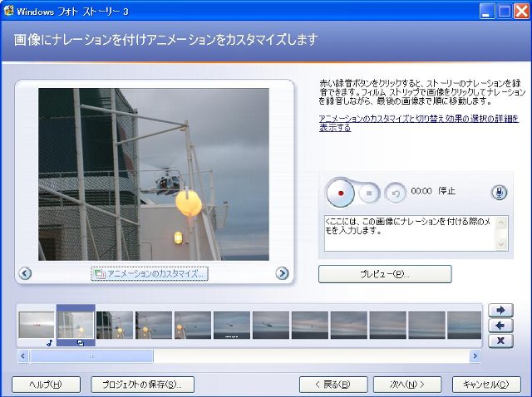Open the microphone setup wizard icon

pyautogui.click(x=500, y=192)
